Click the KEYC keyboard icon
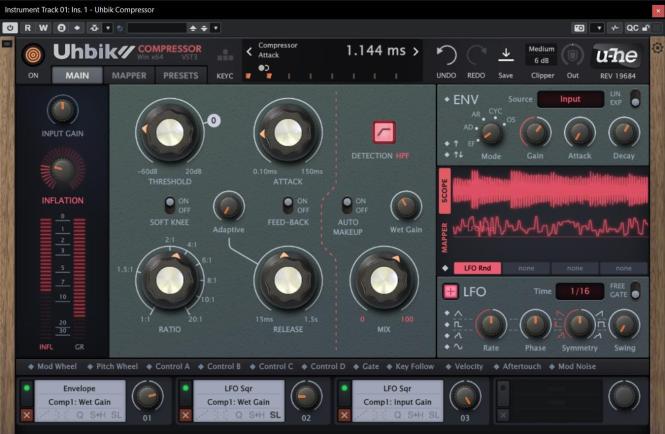Screen dimensions: 665x434 click(225, 55)
